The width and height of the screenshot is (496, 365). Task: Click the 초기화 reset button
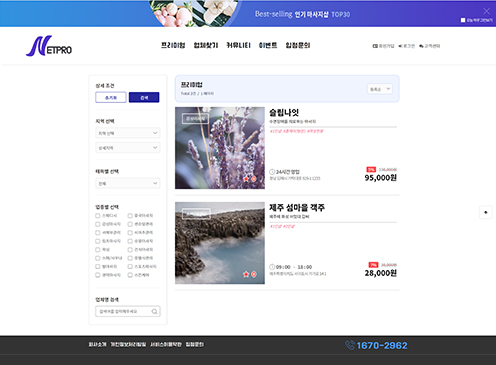pos(111,97)
